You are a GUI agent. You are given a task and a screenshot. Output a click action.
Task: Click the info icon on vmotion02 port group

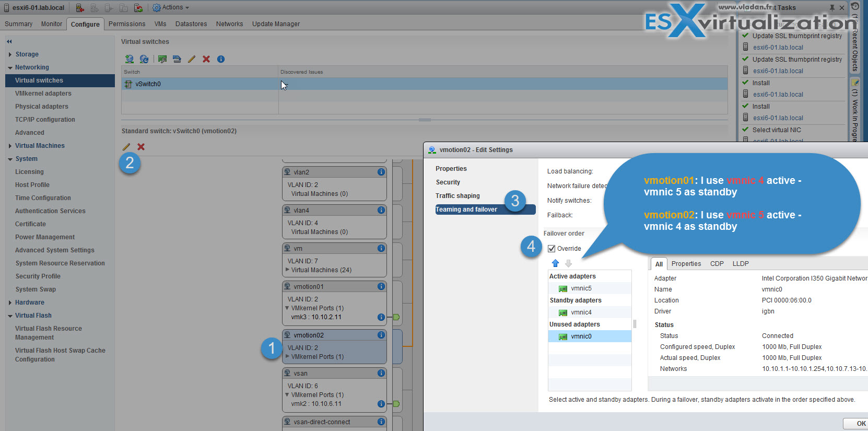(x=381, y=335)
